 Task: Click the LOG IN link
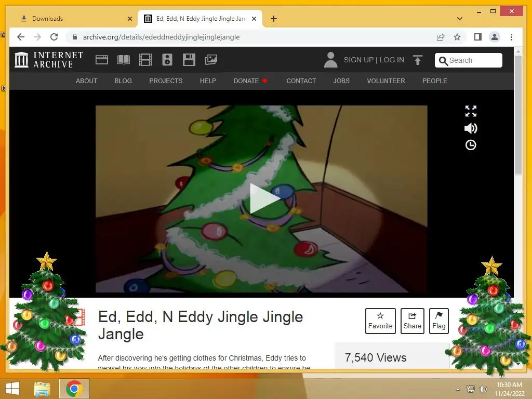(x=392, y=60)
